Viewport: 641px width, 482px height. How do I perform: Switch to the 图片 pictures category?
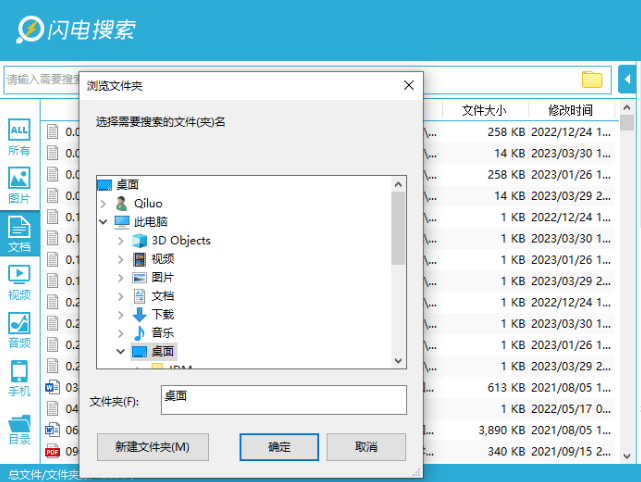coord(19,186)
